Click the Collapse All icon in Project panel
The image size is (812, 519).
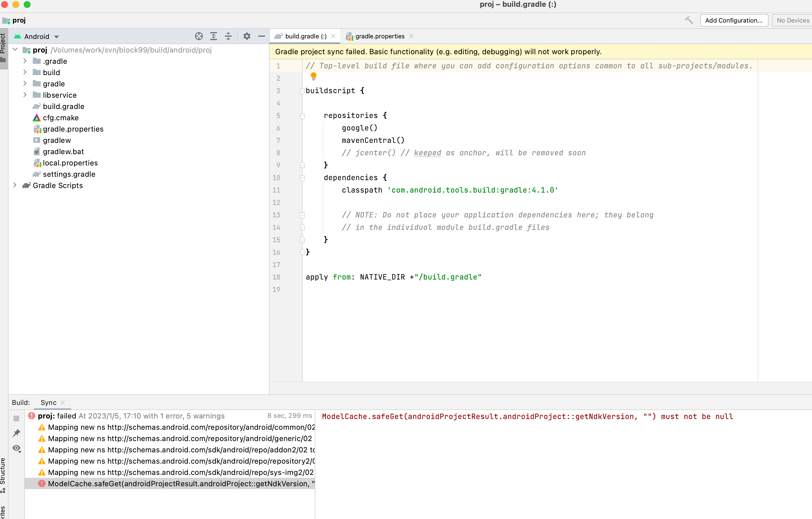point(228,36)
